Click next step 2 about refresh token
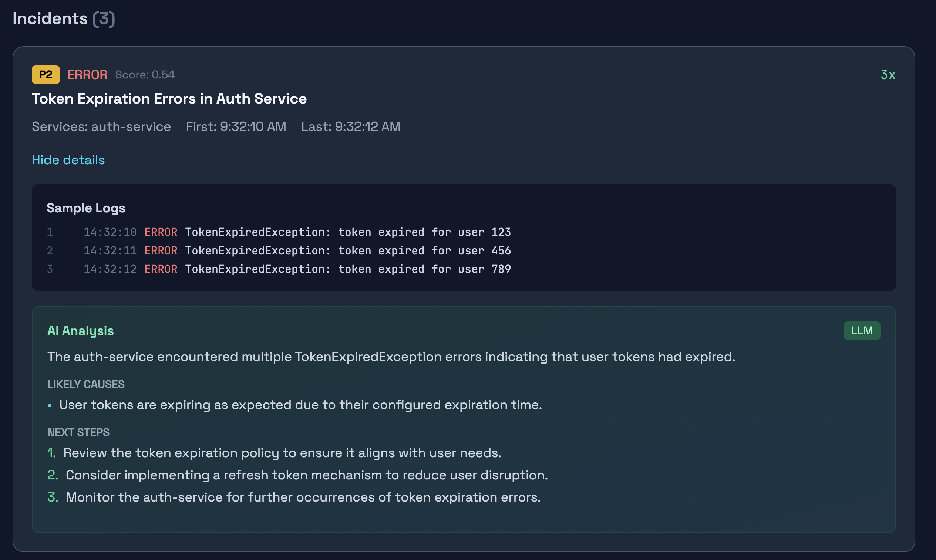This screenshot has height=560, width=936. 306,475
